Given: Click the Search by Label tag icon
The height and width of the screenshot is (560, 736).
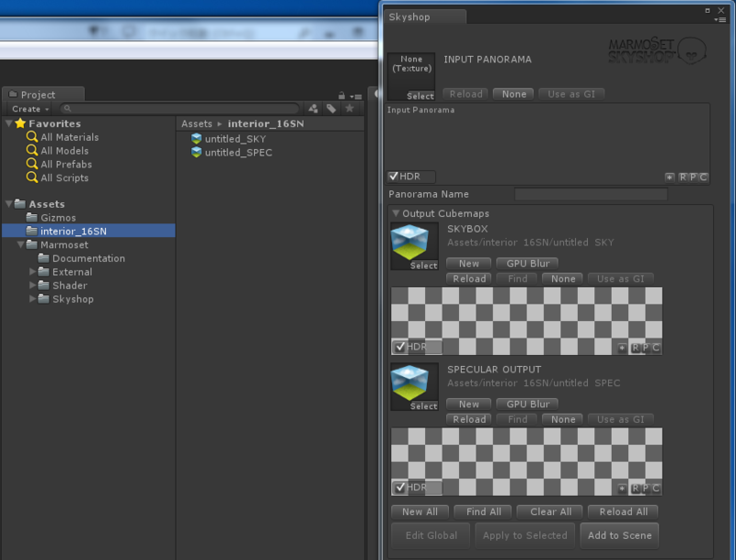Looking at the screenshot, I should click(x=331, y=109).
